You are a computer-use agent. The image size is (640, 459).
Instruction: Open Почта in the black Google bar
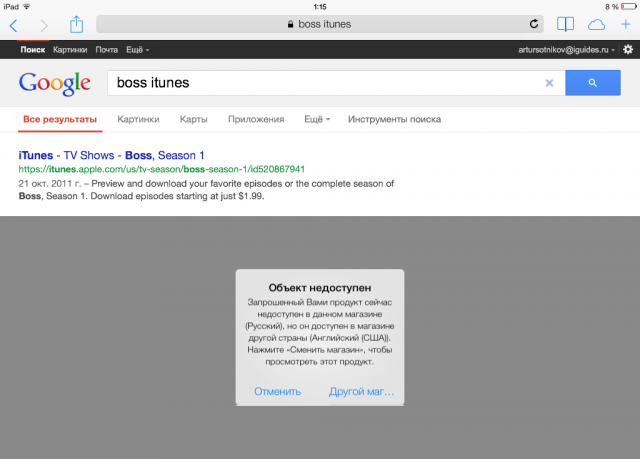pyautogui.click(x=107, y=50)
